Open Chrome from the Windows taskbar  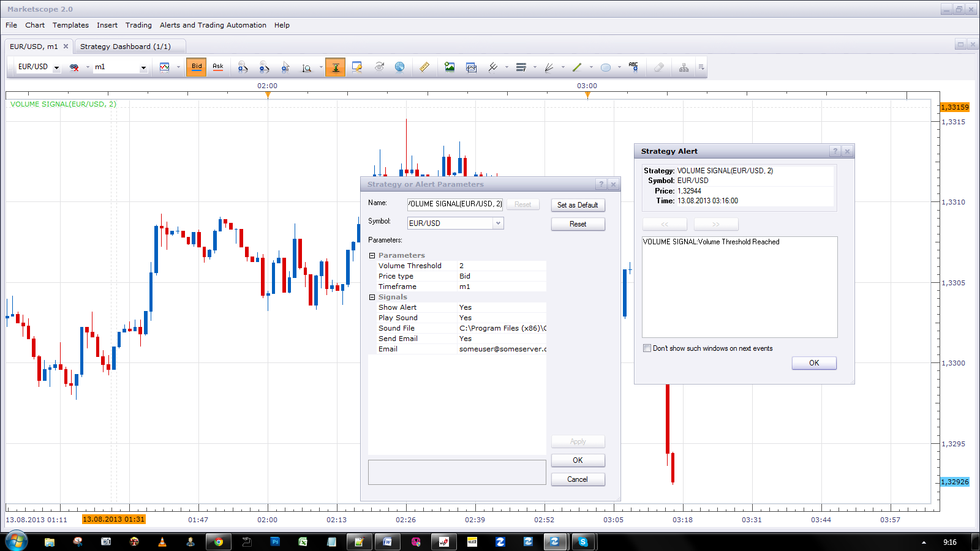point(219,542)
